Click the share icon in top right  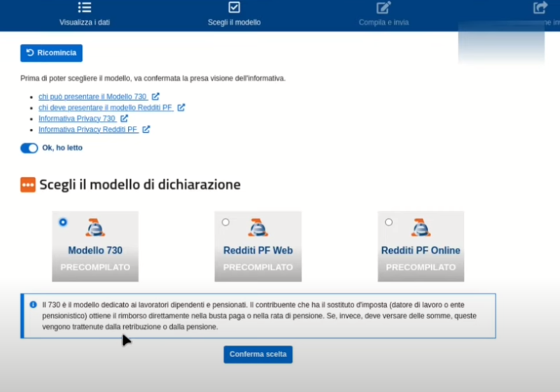tap(540, 8)
